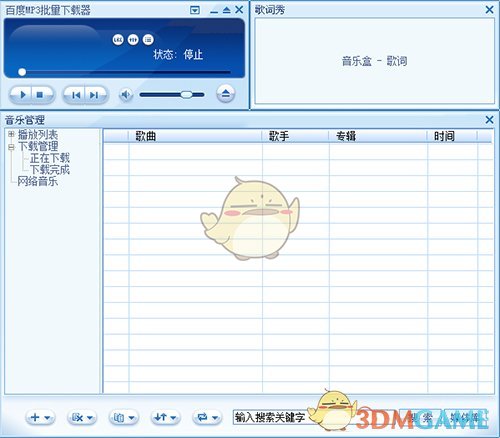Viewport: 500px width, 438px height.
Task: Toggle the playlist round icon
Action: 148,40
